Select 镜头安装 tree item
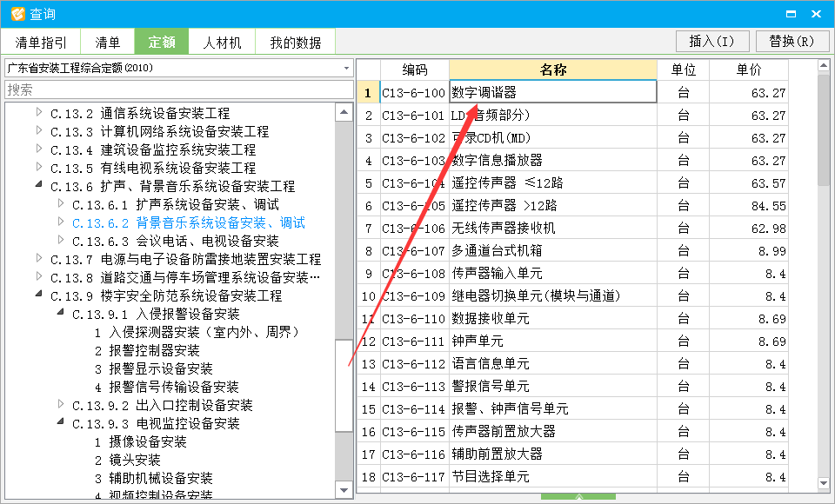Viewport: 835px width, 504px height. click(x=128, y=460)
